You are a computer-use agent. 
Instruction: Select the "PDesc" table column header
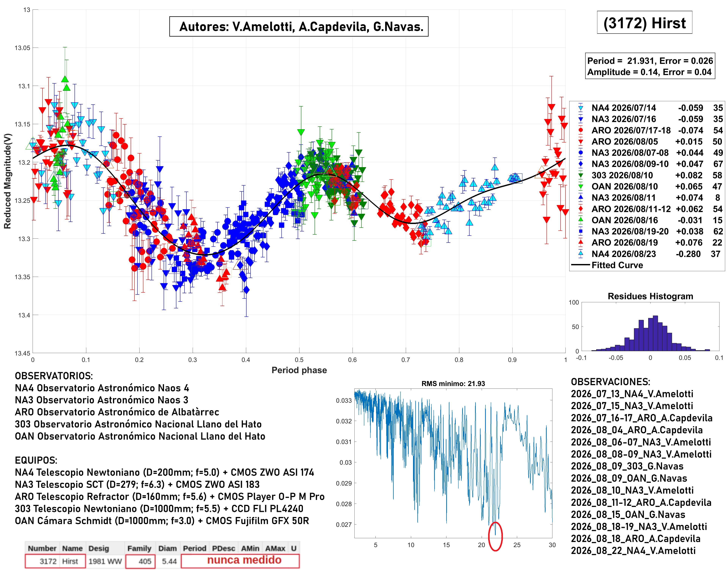pos(223,548)
